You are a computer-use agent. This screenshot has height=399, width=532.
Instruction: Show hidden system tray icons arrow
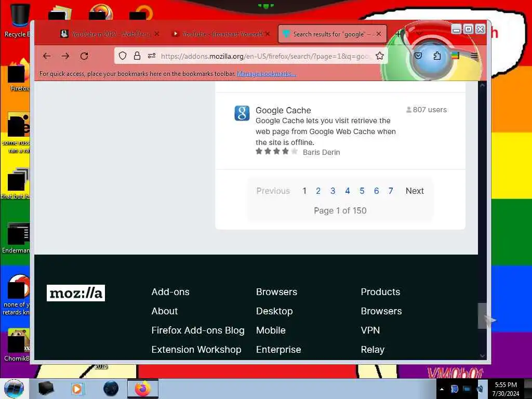(442, 389)
